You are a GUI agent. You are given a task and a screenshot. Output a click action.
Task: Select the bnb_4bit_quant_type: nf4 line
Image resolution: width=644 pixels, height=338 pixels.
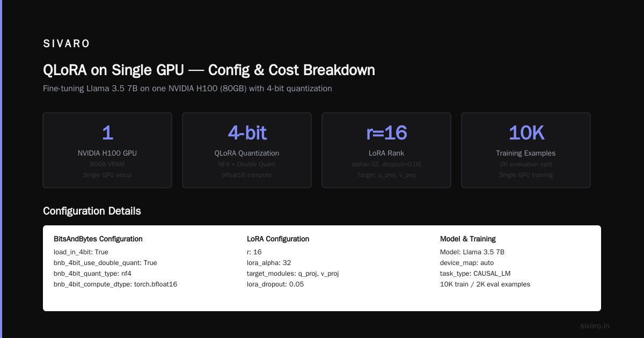coord(93,274)
